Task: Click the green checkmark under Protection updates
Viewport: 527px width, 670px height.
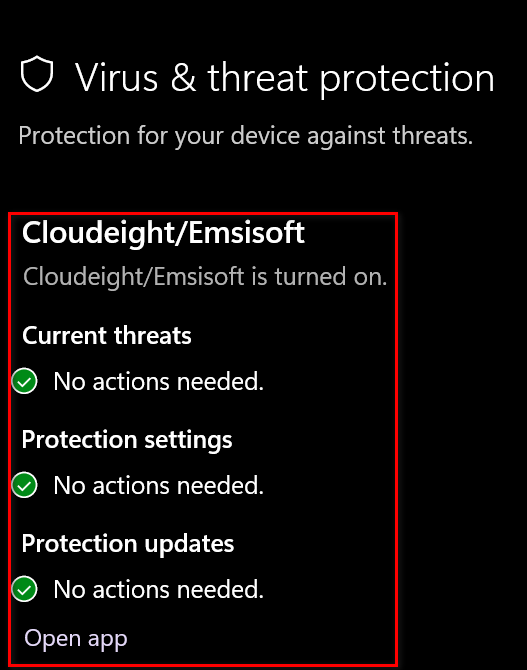Action: click(x=24, y=589)
